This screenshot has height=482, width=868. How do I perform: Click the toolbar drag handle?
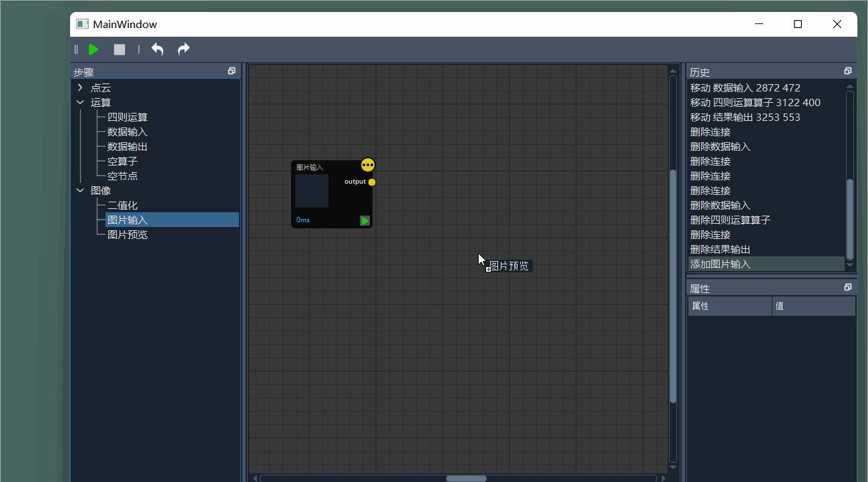click(x=76, y=49)
